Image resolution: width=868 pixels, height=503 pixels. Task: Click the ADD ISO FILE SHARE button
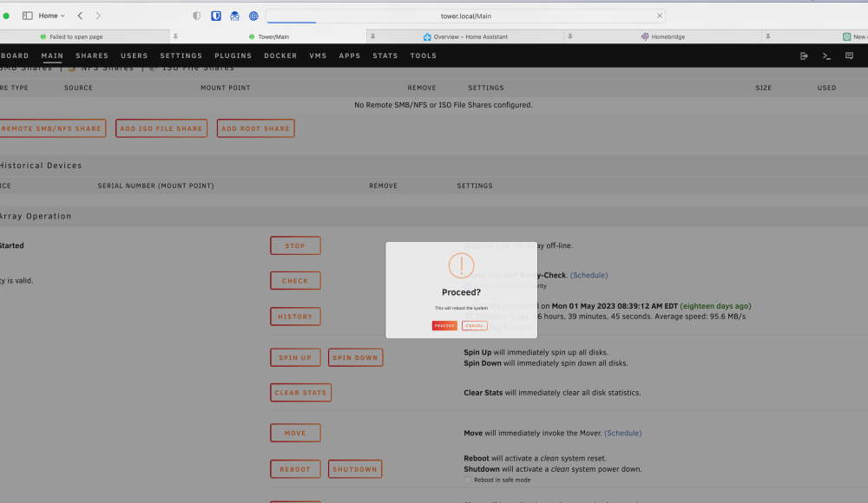coord(161,128)
